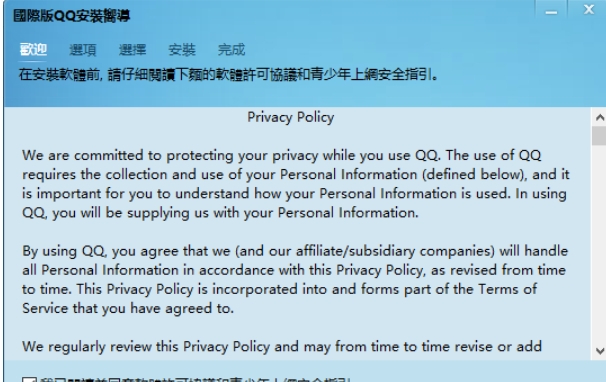Select the 歡迎 step tab

click(x=33, y=49)
